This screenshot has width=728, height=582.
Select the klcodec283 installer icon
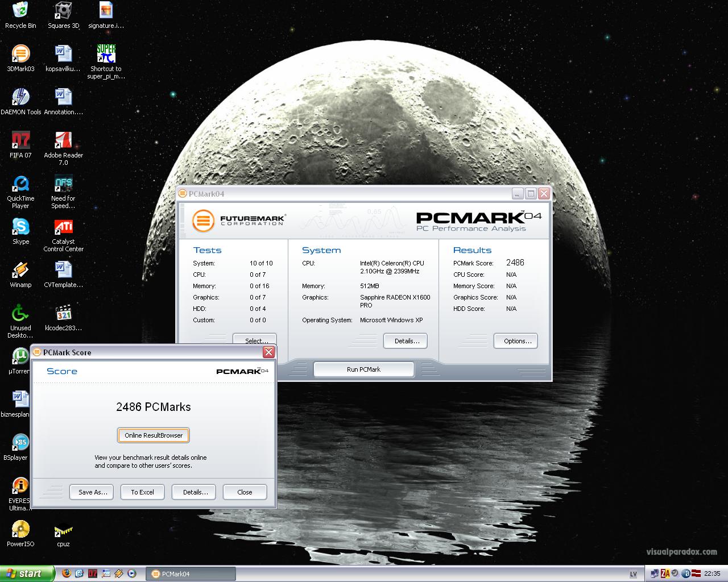63,318
